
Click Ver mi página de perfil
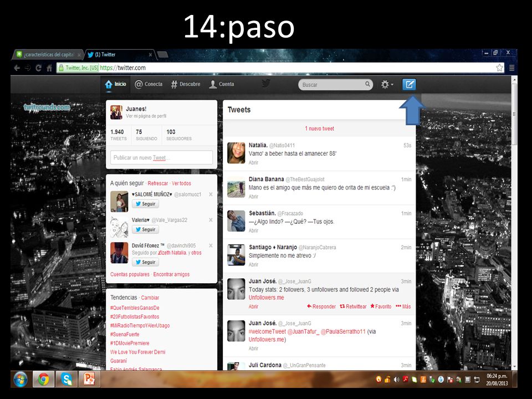tap(146, 116)
